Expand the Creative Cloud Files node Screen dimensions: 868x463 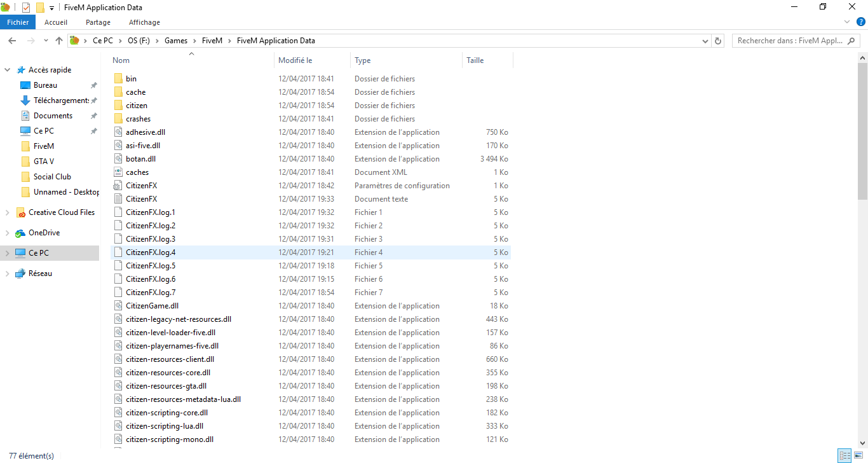click(x=8, y=212)
